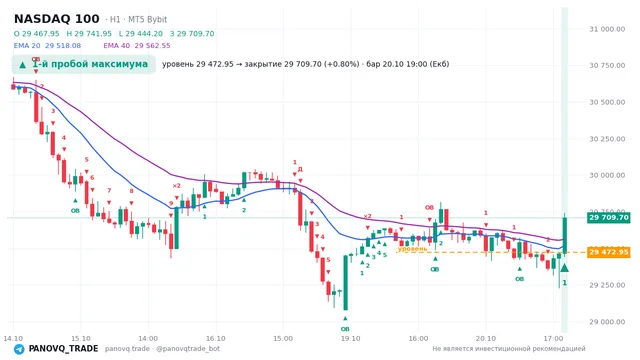Click the 17:00 time axis label
Image resolution: width=640 pixels, height=360 pixels.
(x=553, y=338)
